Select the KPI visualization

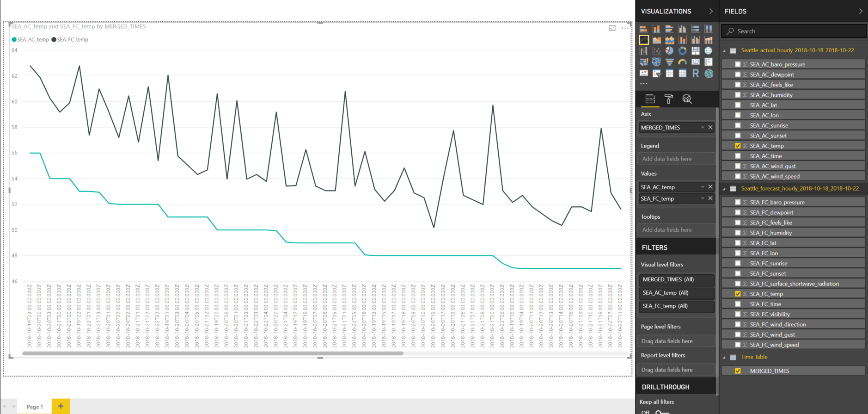(644, 73)
